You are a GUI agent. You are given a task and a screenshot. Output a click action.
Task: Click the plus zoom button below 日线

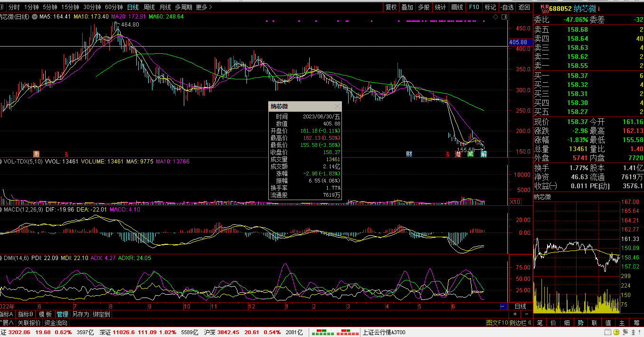point(515,314)
